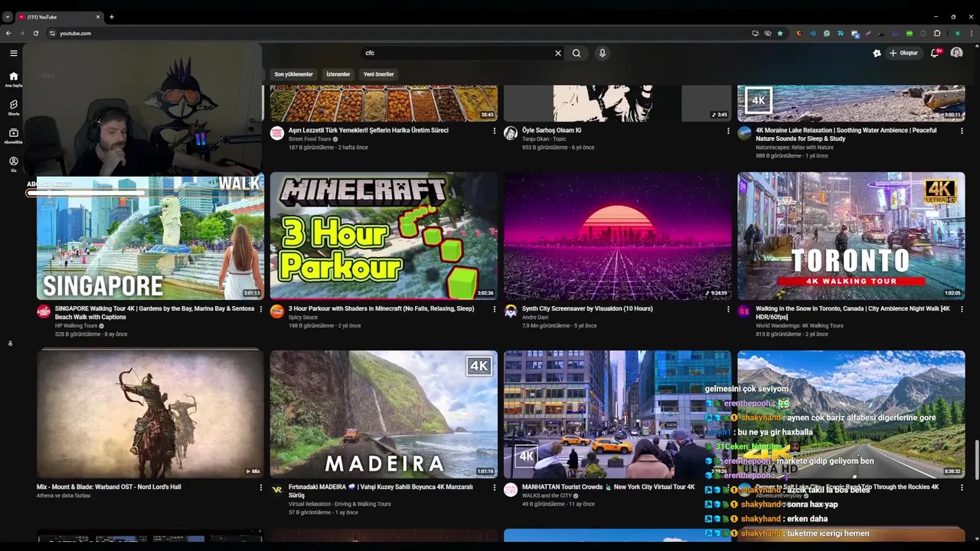
Task: Start voice search with microphone icon
Action: [603, 53]
